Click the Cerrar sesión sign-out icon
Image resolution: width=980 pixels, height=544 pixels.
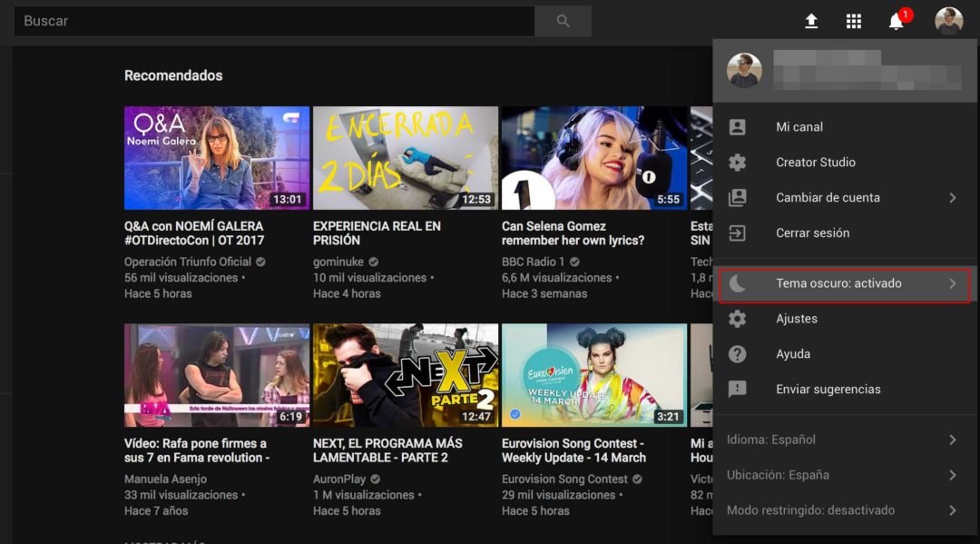coord(737,232)
